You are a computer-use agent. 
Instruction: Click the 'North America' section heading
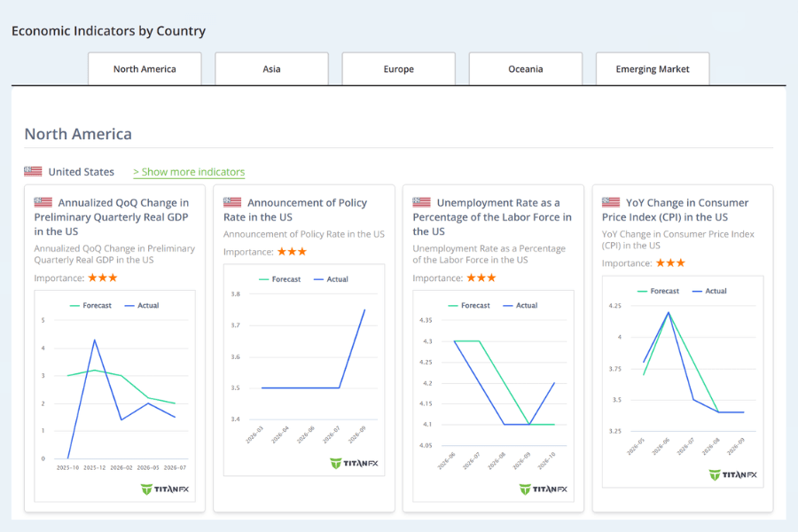coord(78,134)
